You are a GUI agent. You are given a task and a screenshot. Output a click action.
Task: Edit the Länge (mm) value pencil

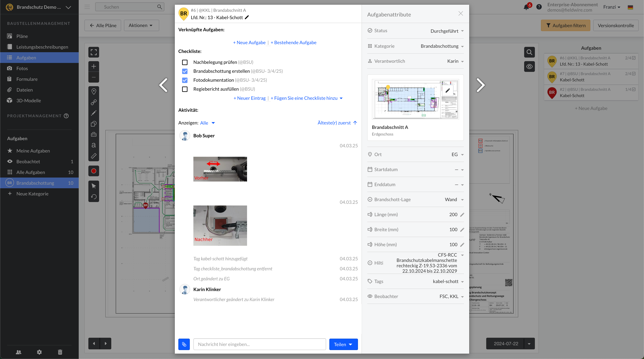pos(462,215)
